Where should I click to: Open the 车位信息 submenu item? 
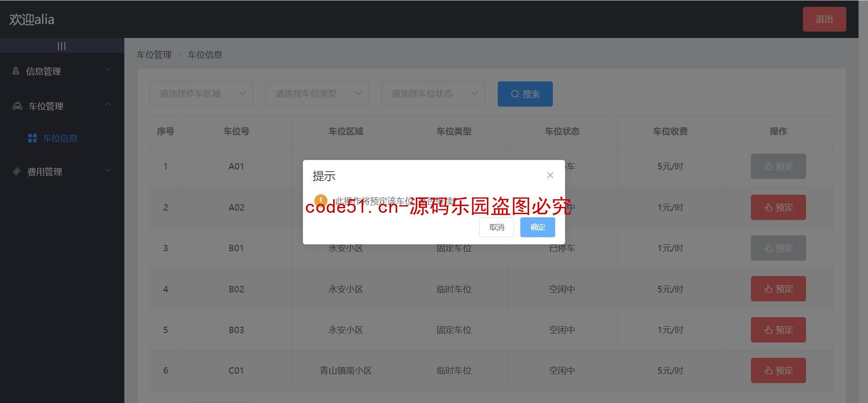(60, 138)
